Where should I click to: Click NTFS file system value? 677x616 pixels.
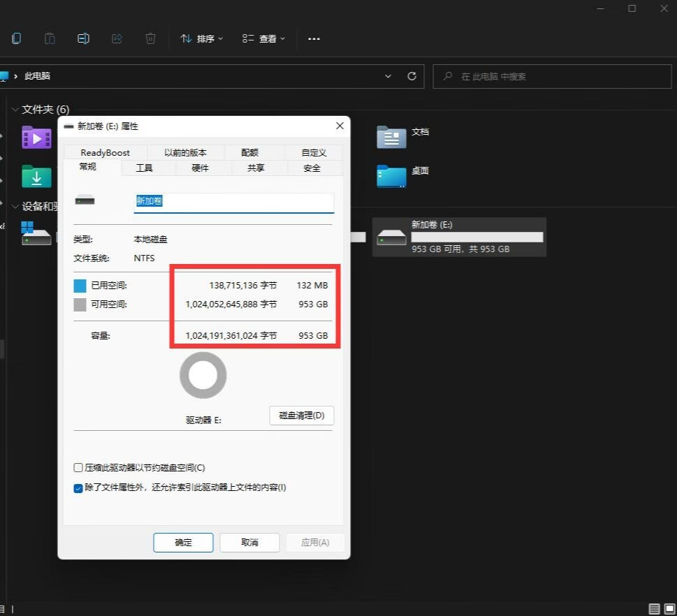(144, 258)
